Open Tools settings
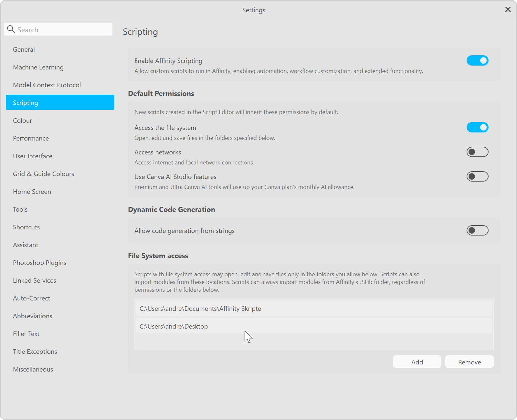 [60, 209]
